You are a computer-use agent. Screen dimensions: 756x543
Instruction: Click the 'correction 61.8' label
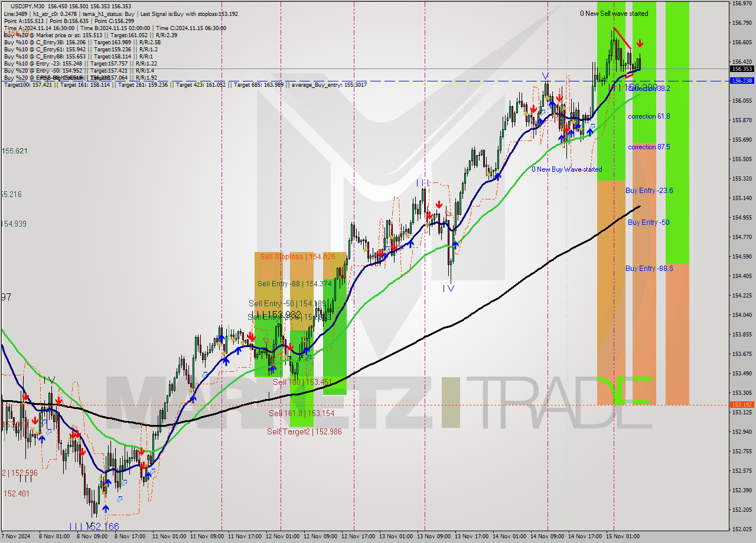pyautogui.click(x=649, y=116)
